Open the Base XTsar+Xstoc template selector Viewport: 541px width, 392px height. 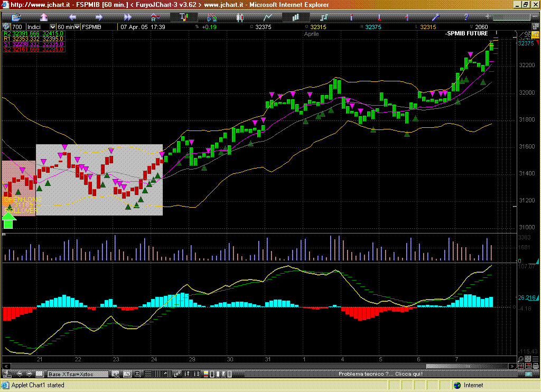(x=77, y=374)
